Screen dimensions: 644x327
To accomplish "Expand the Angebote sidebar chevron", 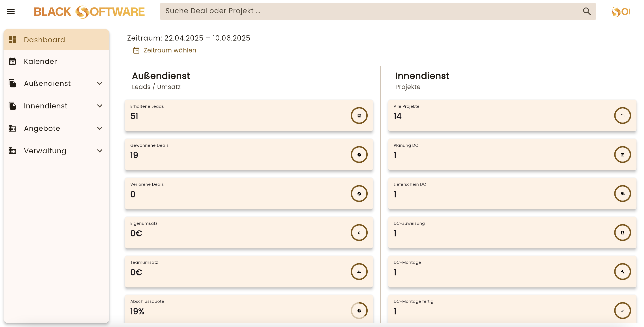I will pos(99,128).
